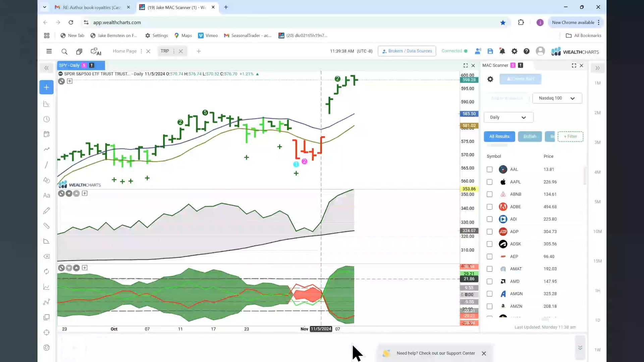Click New Chrome available update button

[x=575, y=22]
